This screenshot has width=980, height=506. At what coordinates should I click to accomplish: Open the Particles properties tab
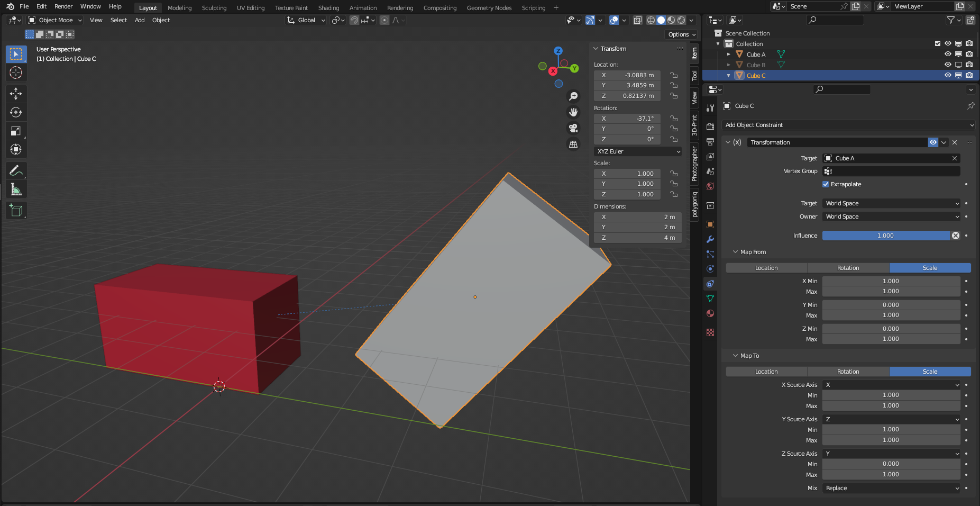[x=710, y=254]
